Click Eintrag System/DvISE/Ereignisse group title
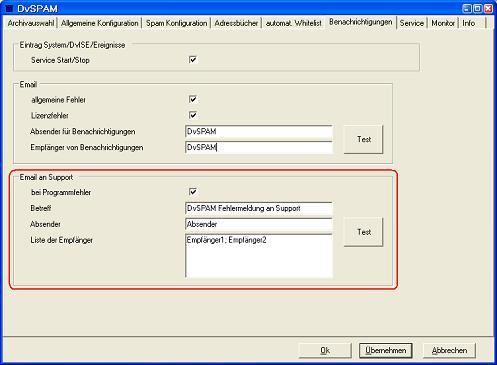 tap(72, 45)
